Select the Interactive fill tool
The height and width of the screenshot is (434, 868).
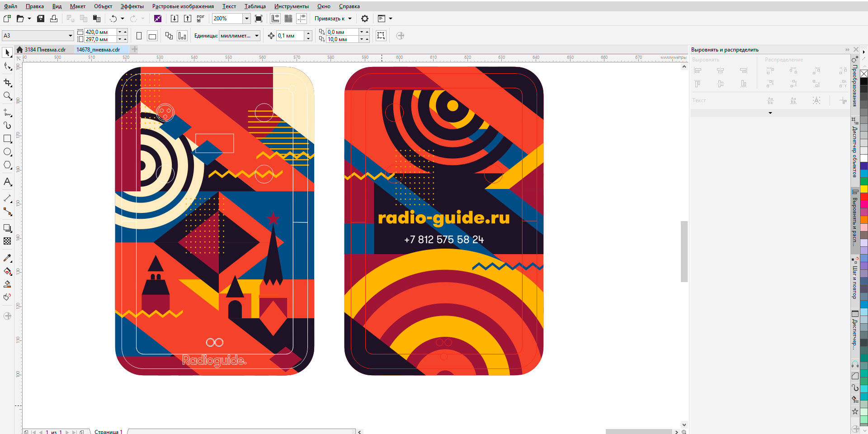click(x=7, y=271)
